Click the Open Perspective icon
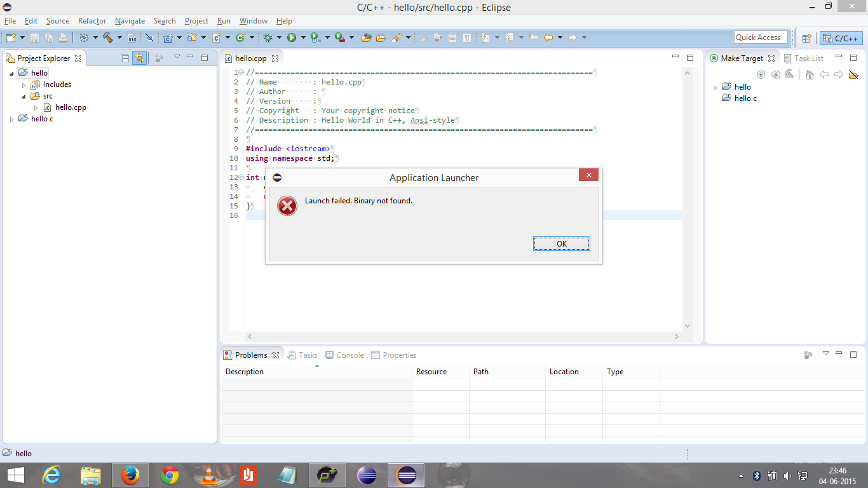The width and height of the screenshot is (868, 488). coord(806,38)
